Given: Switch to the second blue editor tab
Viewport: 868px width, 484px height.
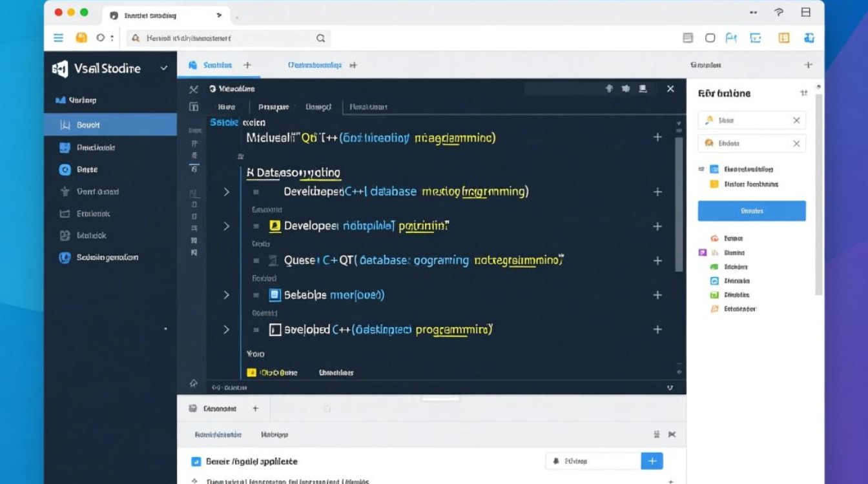Looking at the screenshot, I should (x=315, y=65).
